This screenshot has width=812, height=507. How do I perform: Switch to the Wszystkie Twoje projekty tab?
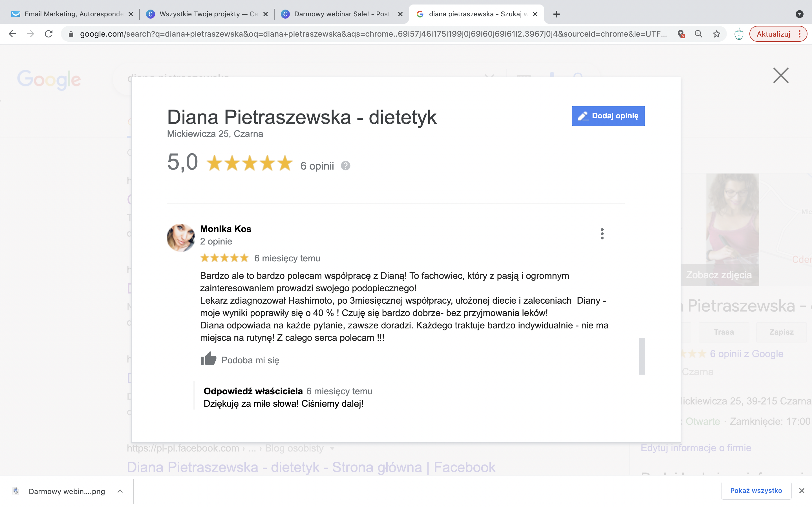pos(207,14)
